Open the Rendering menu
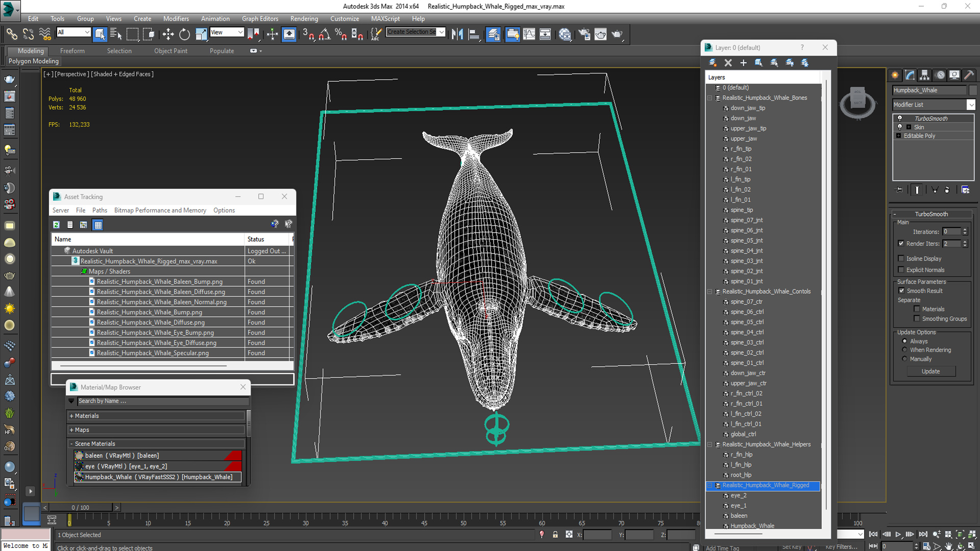Viewport: 980px width, 551px height. coord(304,18)
